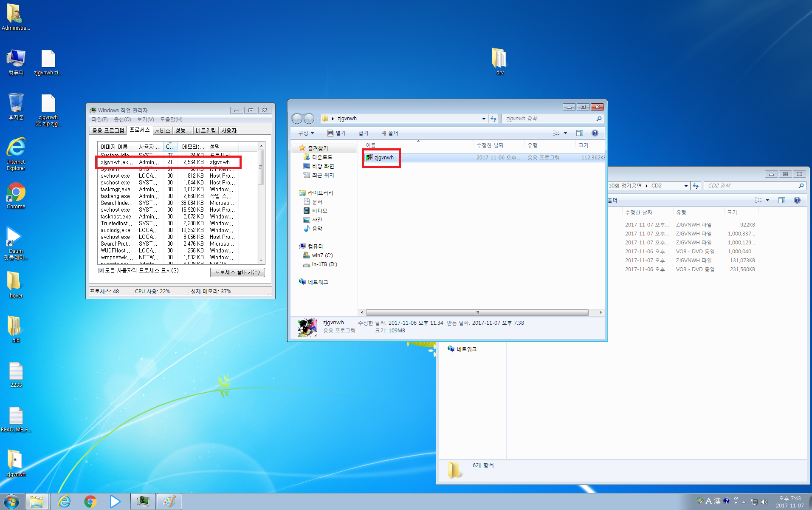812x510 pixels.
Task: Open the hover folder on desktop
Action: click(x=16, y=285)
